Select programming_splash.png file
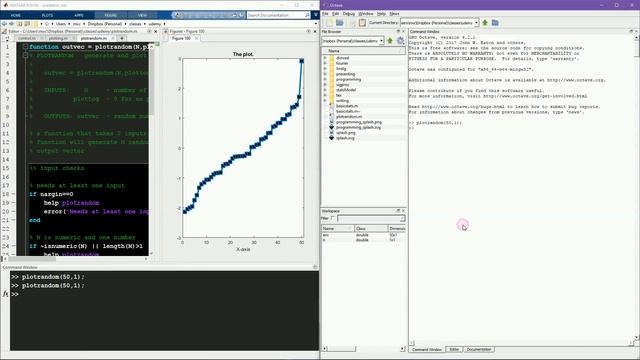The height and width of the screenshot is (360, 640). [359, 122]
